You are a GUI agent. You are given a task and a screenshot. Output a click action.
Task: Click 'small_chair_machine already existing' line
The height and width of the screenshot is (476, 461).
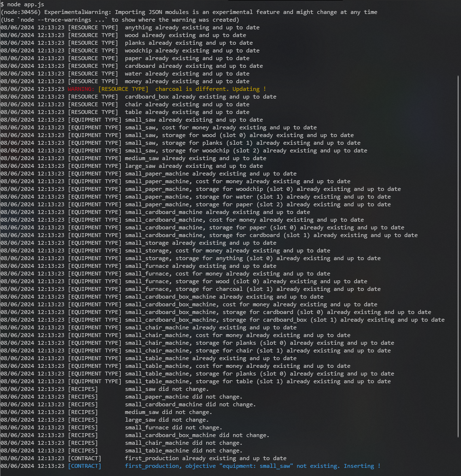(x=149, y=327)
